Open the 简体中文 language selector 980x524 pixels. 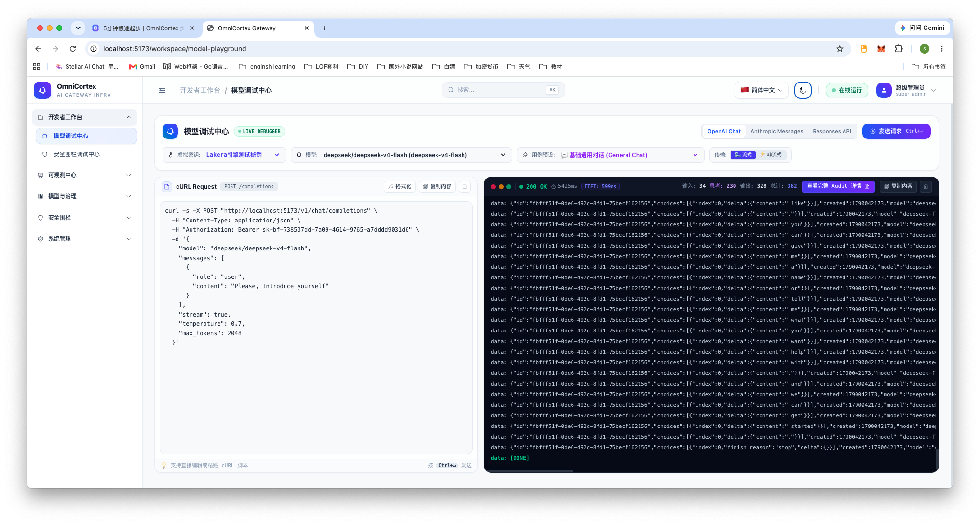pyautogui.click(x=762, y=90)
